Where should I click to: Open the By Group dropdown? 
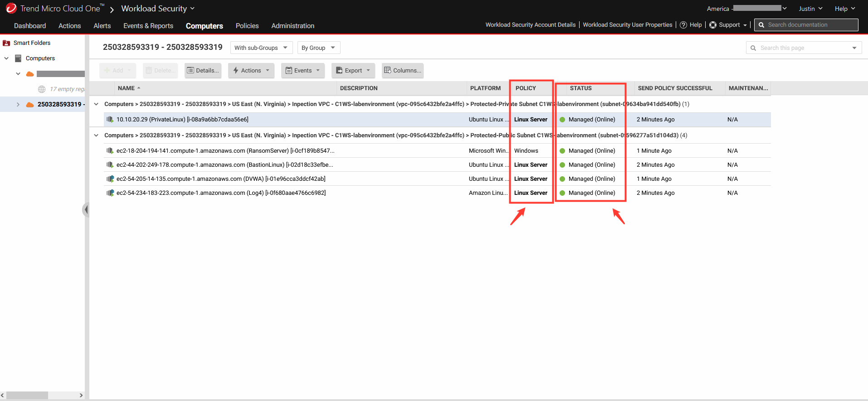point(319,48)
